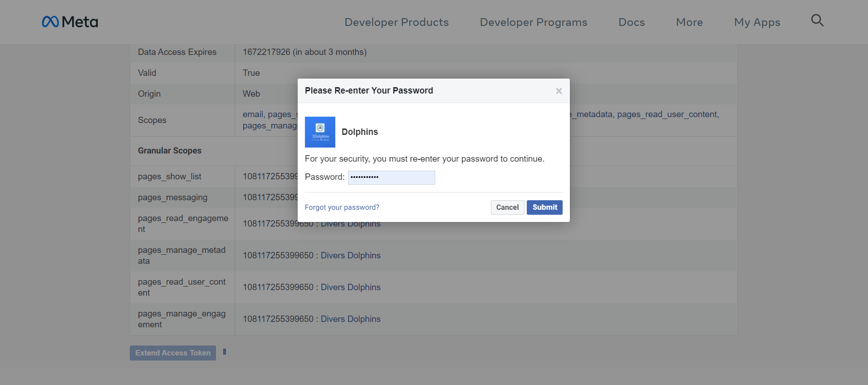Open My Apps page
The image size is (868, 385).
[x=757, y=22]
